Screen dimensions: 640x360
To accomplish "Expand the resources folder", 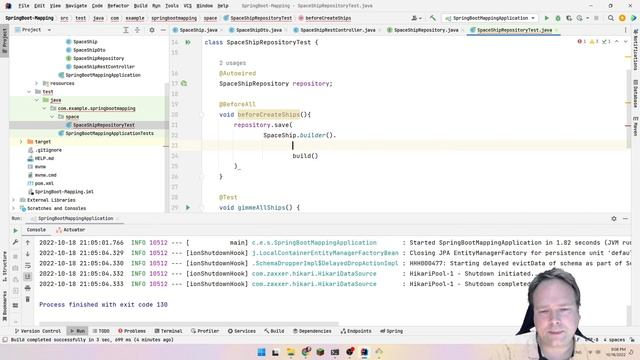I will (36, 83).
